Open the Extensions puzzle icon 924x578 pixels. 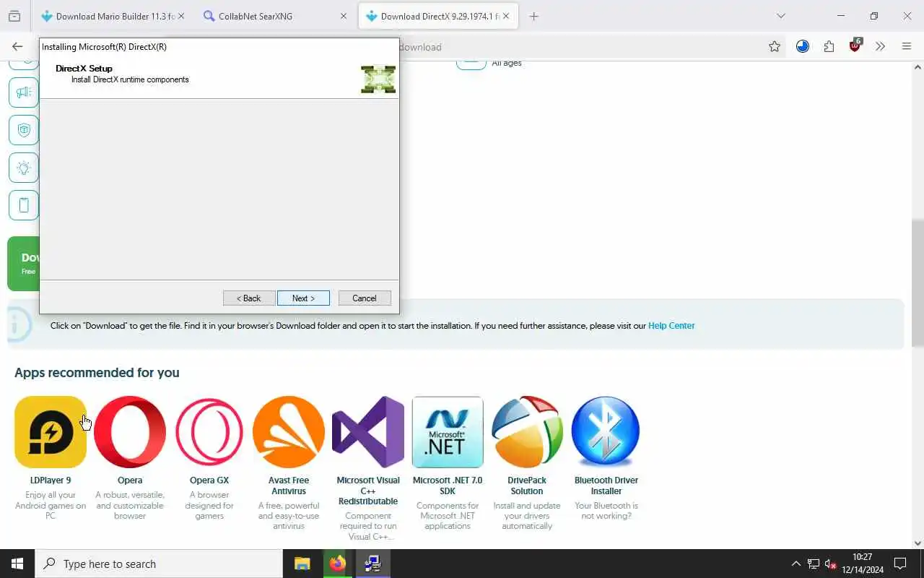[829, 46]
